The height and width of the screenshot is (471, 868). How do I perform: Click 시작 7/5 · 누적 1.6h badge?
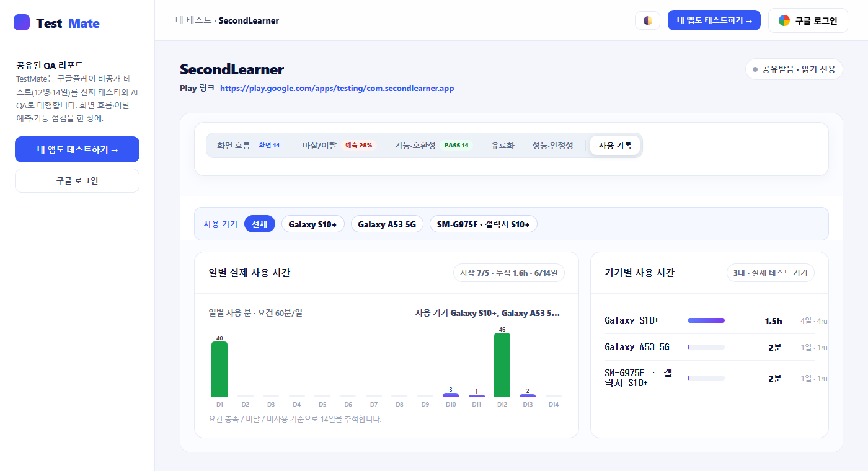[509, 273]
